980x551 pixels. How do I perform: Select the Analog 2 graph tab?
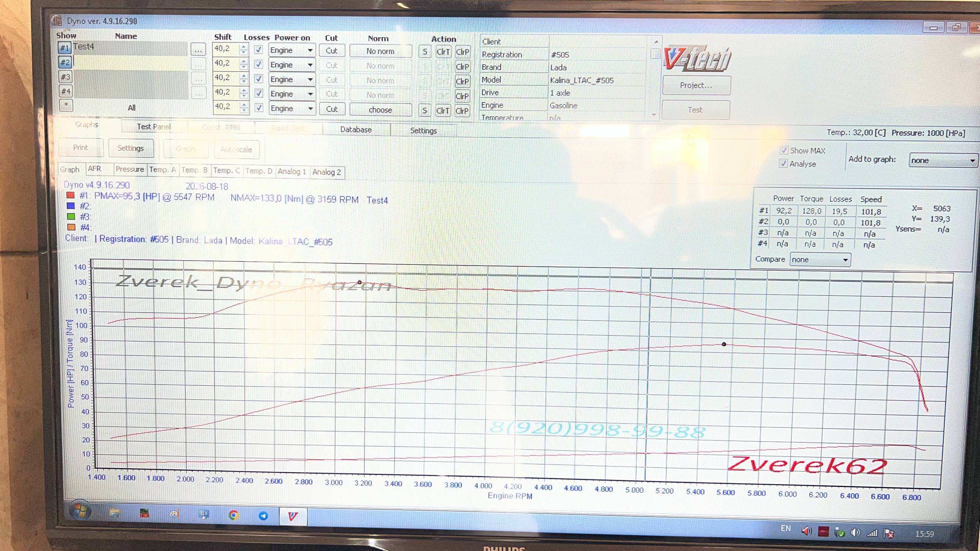click(x=327, y=172)
